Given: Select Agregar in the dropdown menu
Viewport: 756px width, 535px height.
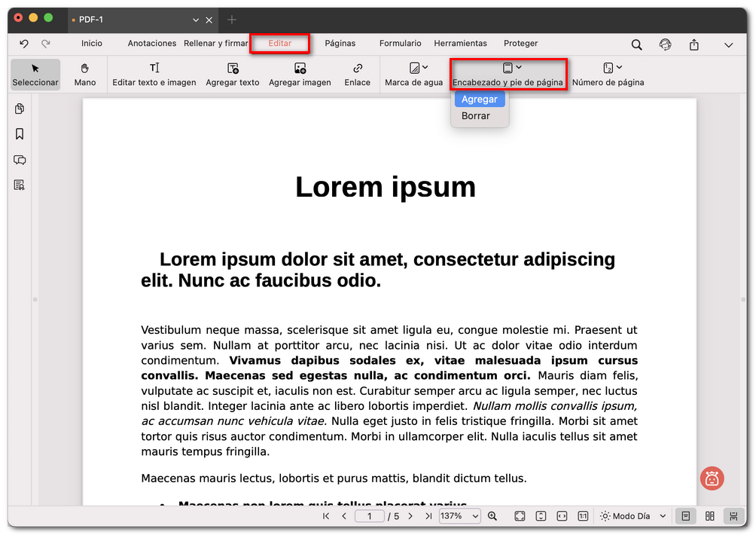Looking at the screenshot, I should (x=480, y=99).
